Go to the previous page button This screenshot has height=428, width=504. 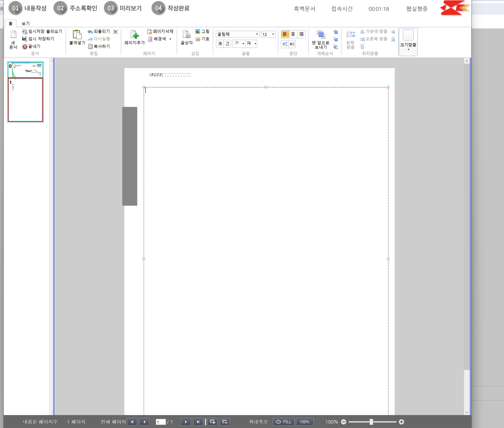pyautogui.click(x=144, y=422)
